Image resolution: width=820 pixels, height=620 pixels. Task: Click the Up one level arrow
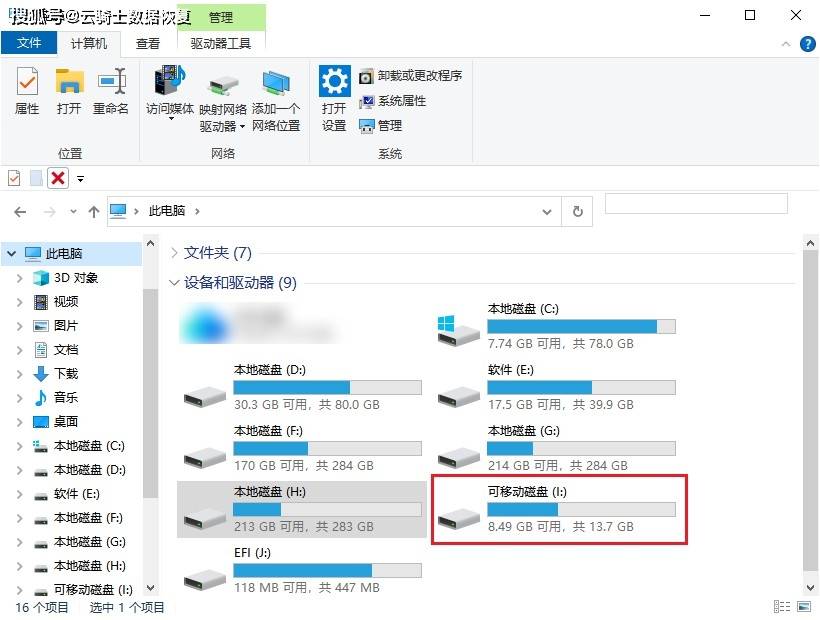pos(94,212)
